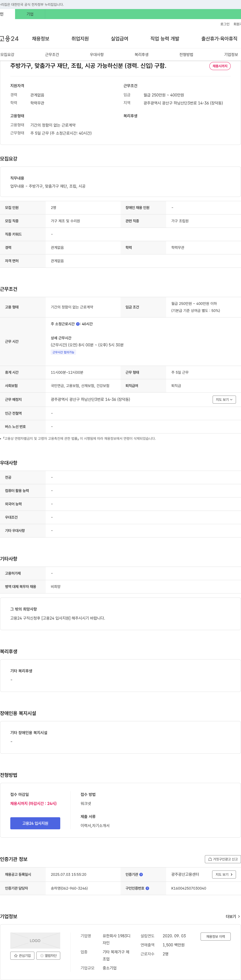Click 근무 예정지 address in table
This screenshot has width=241, height=980.
90,399
